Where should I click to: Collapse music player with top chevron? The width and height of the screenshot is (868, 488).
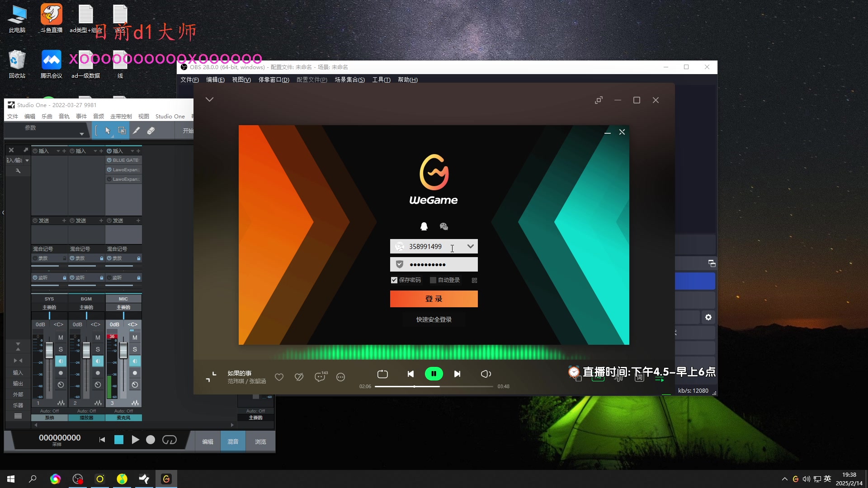pos(209,99)
